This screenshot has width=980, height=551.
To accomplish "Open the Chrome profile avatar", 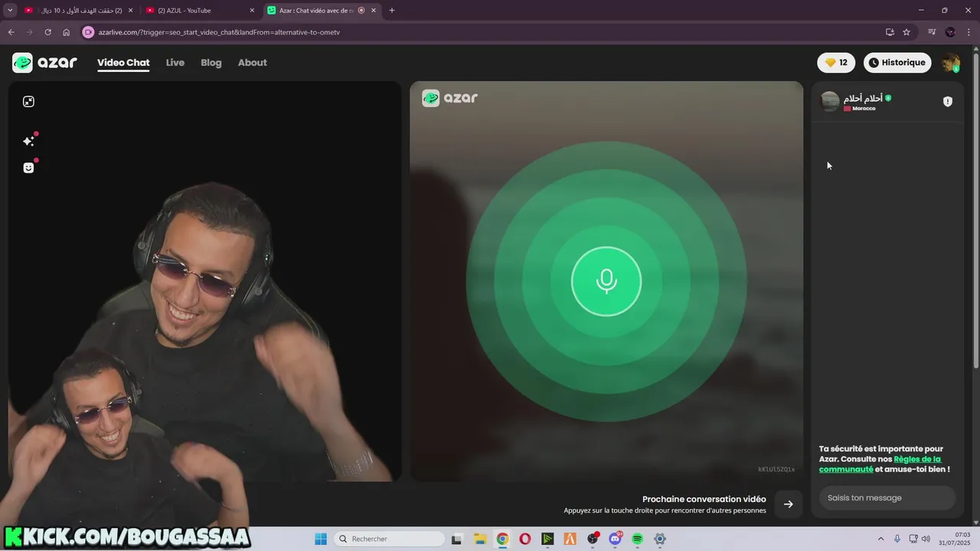I will pyautogui.click(x=950, y=32).
